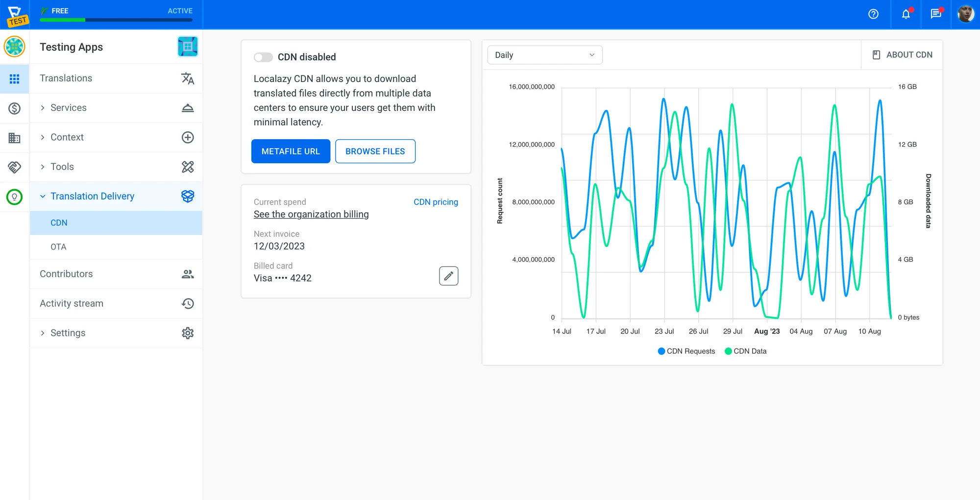The width and height of the screenshot is (980, 500).
Task: Open the notifications bell
Action: (x=906, y=14)
